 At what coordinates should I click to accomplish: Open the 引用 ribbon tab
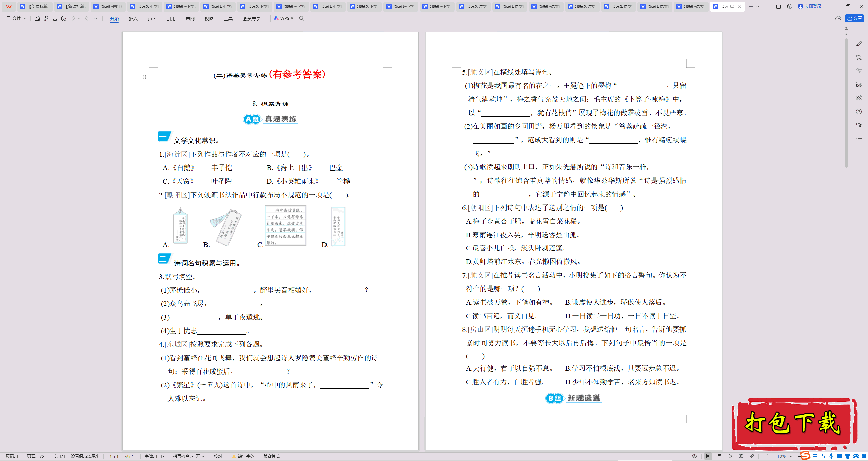pos(171,19)
